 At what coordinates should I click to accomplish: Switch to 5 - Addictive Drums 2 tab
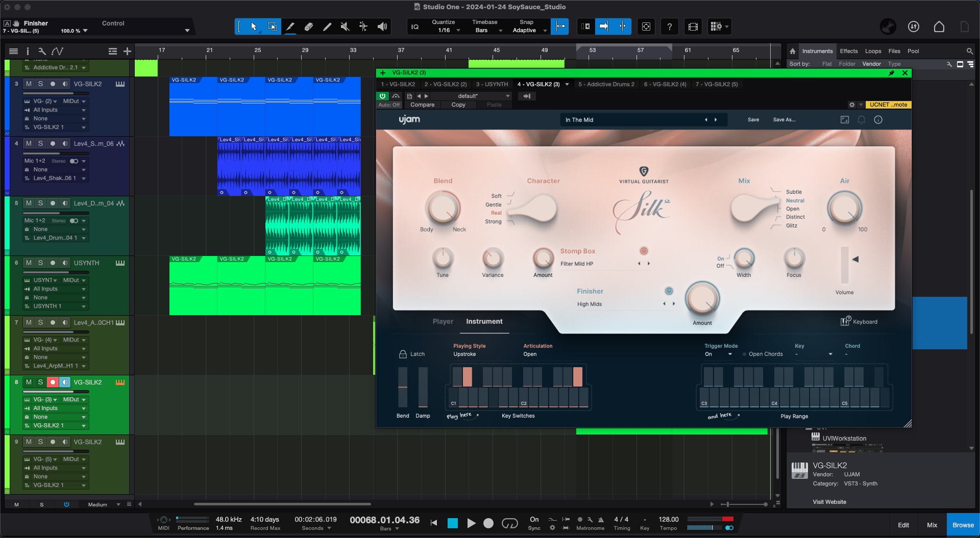606,85
